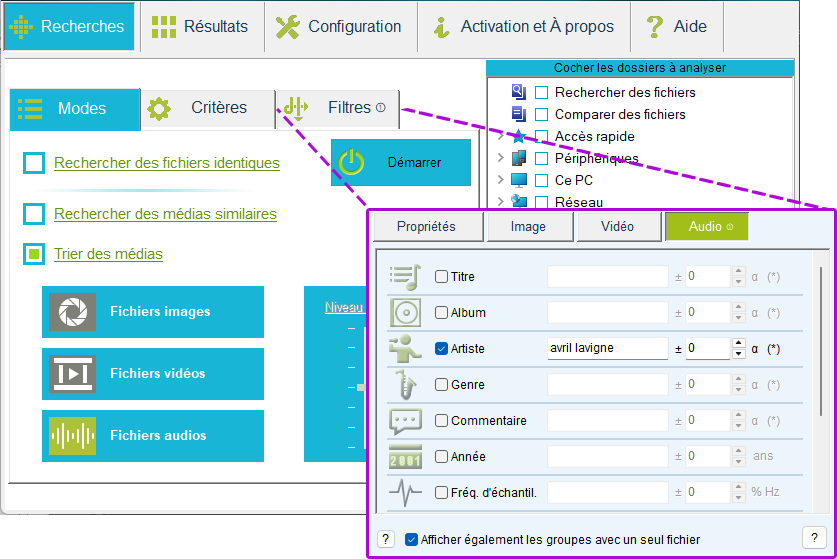Check the Accès rapide folder box
Viewport: 837px width, 559px height.
tap(541, 137)
